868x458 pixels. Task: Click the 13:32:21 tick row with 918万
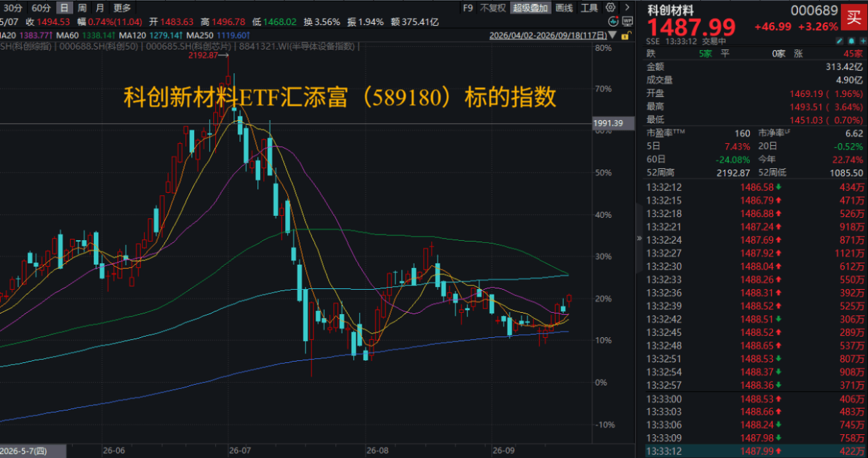(754, 226)
